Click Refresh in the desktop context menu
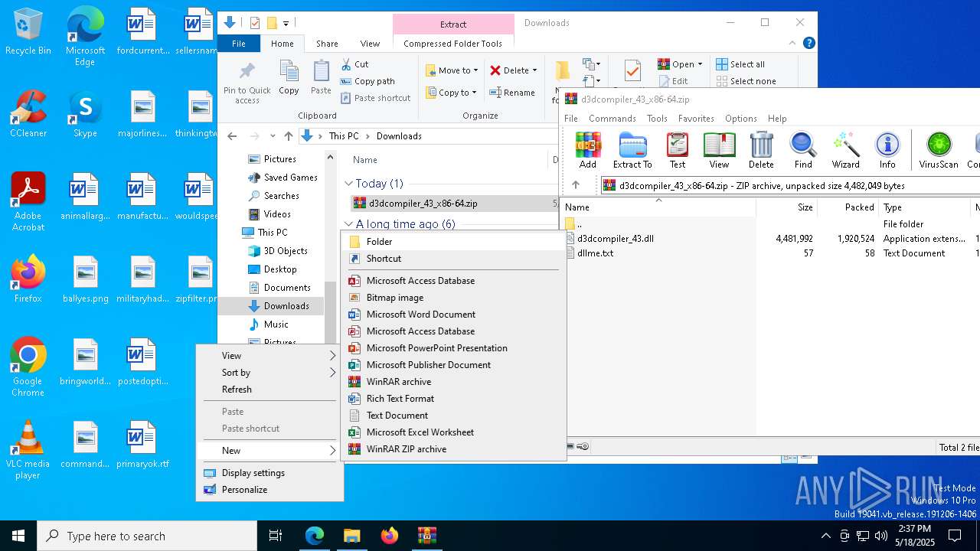Viewport: 980px width, 551px height. point(269,390)
